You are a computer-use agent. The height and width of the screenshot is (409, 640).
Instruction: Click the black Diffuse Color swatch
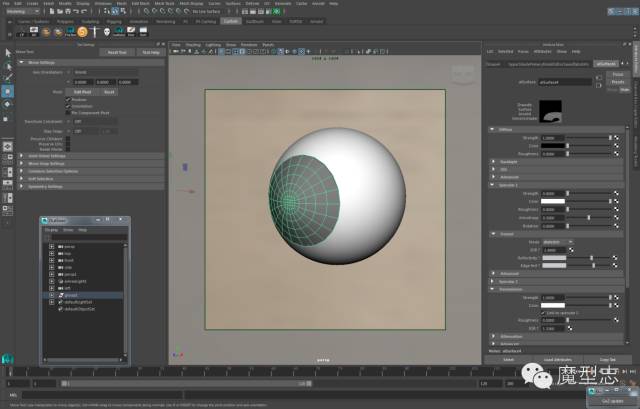pos(553,146)
